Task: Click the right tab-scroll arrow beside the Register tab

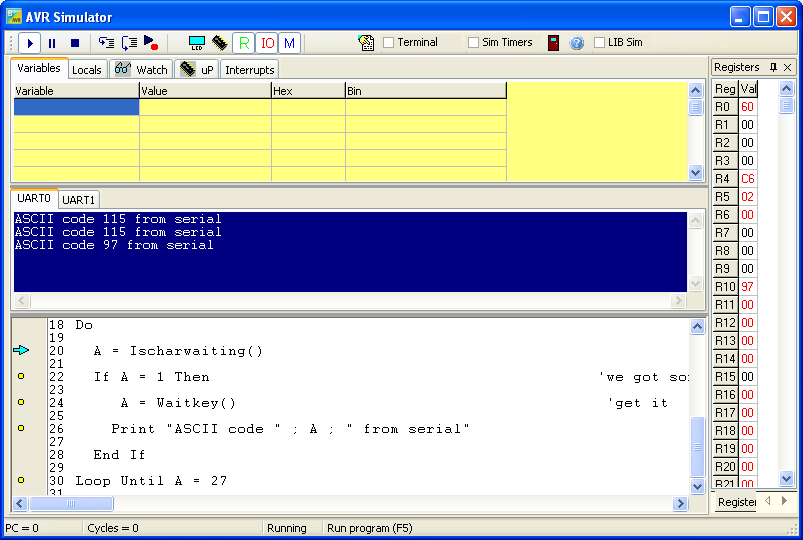Action: tap(785, 501)
